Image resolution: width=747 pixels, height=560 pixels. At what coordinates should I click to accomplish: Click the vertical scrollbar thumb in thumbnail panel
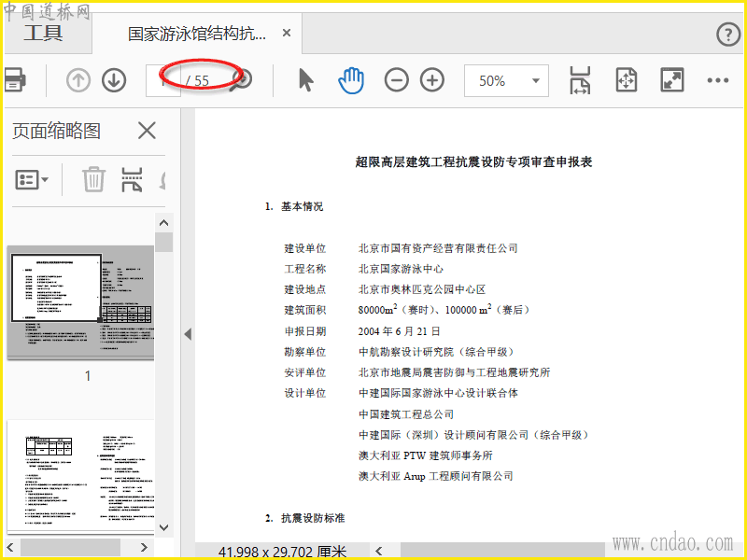click(x=164, y=242)
